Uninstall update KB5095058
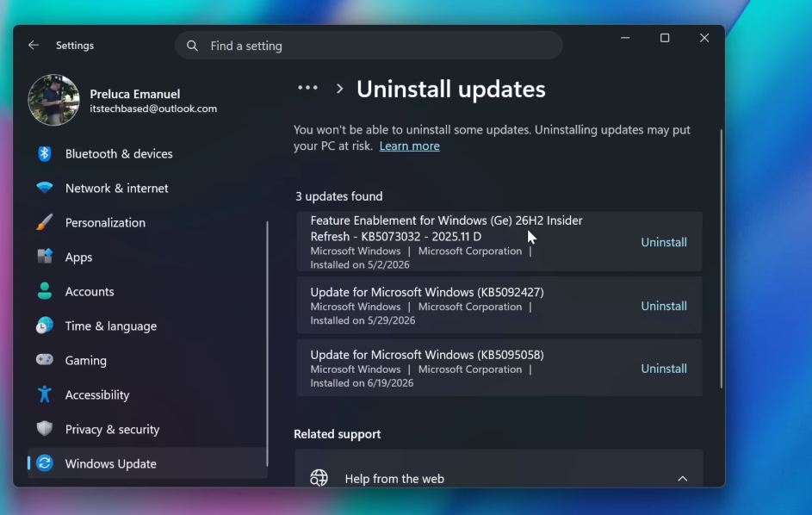812x515 pixels. pos(664,369)
